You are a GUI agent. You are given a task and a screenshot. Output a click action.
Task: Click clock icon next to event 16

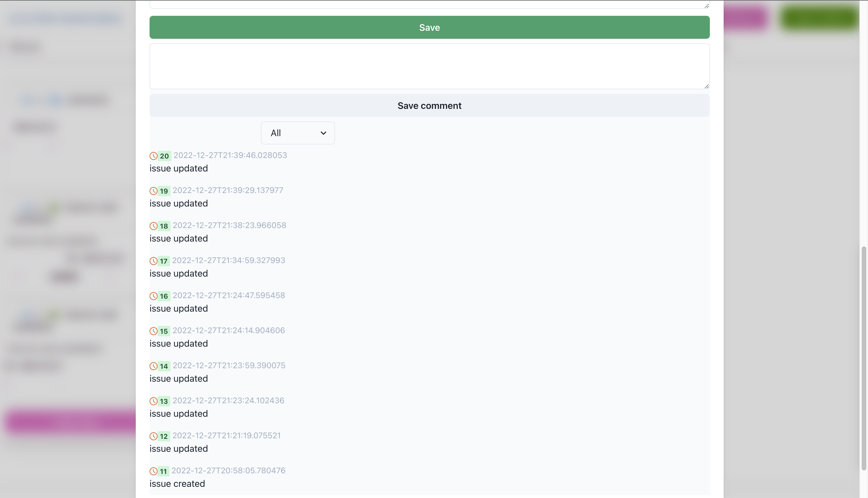154,296
